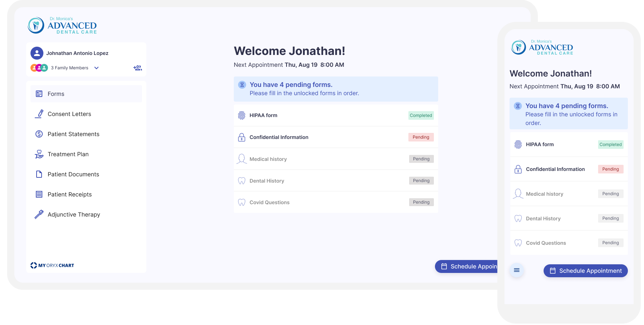Click the mobile Schedule Appointment button
644x325 pixels.
tap(586, 271)
